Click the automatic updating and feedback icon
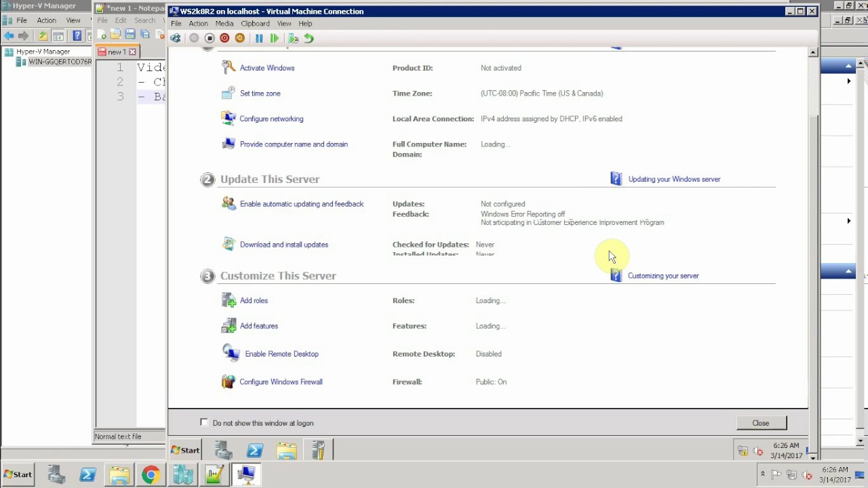Image resolution: width=868 pixels, height=488 pixels. pyautogui.click(x=229, y=203)
